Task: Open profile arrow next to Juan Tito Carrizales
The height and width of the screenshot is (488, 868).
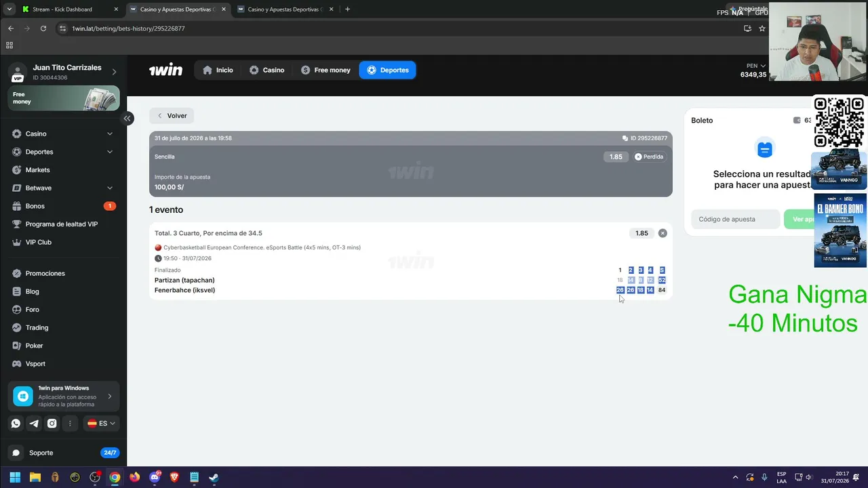Action: (x=114, y=72)
